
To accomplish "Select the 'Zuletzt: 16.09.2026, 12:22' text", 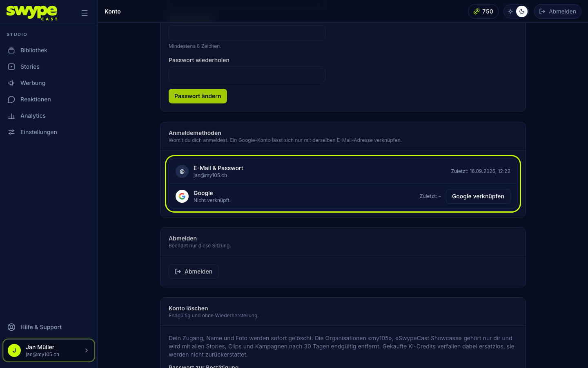I will [481, 171].
